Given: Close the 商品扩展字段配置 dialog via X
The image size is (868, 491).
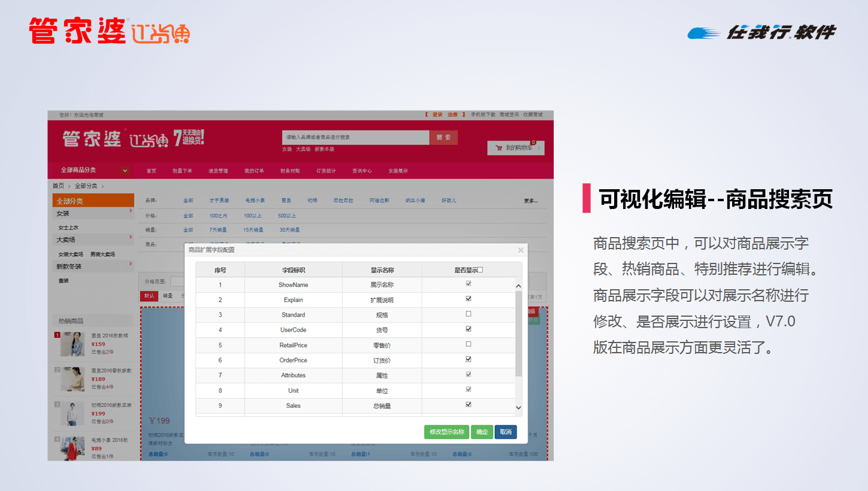Looking at the screenshot, I should pos(521,250).
